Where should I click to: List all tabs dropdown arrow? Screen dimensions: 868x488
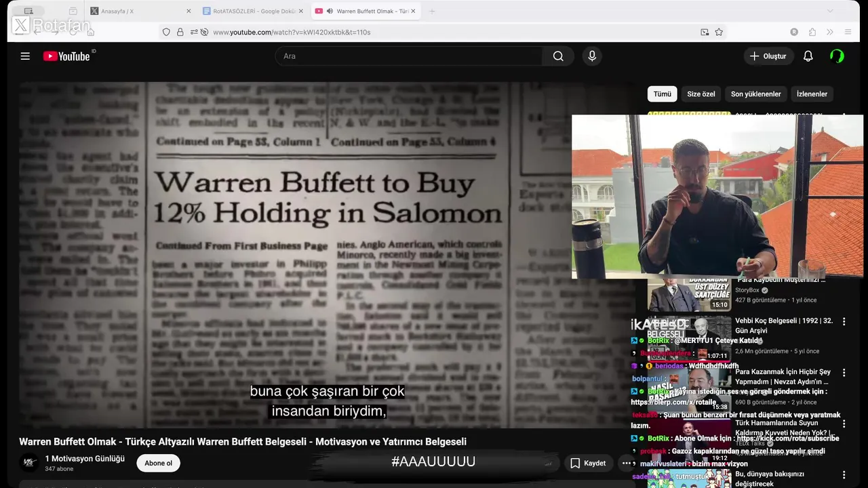click(830, 11)
